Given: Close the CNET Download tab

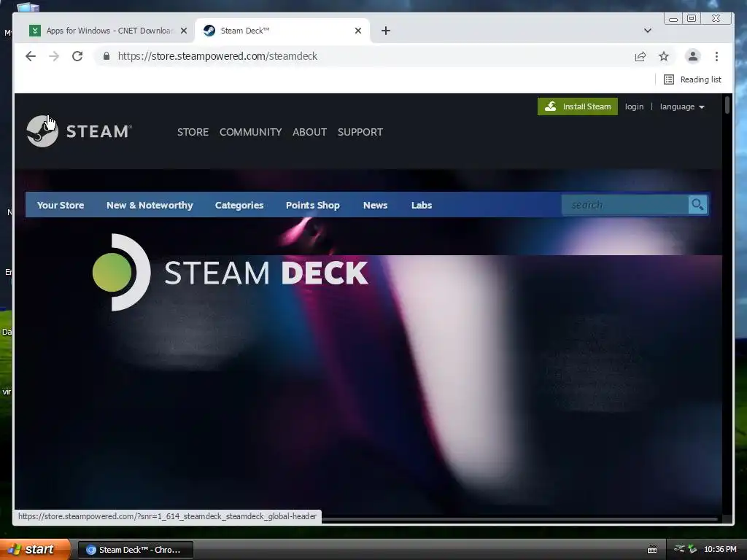Looking at the screenshot, I should [x=184, y=31].
